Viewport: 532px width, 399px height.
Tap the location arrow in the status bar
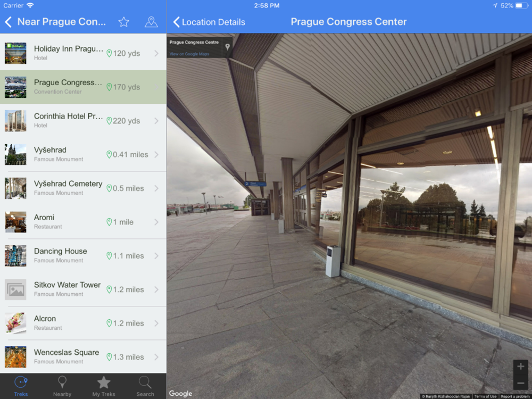(x=495, y=5)
